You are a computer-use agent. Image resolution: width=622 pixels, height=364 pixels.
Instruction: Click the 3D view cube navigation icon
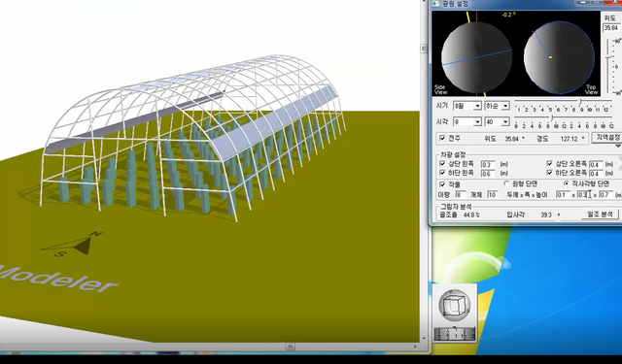pyautogui.click(x=454, y=306)
